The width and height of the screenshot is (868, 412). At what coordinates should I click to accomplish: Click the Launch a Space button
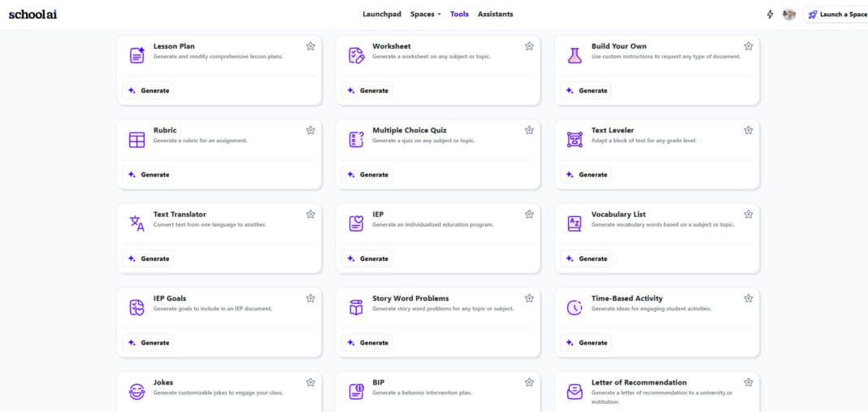837,15
